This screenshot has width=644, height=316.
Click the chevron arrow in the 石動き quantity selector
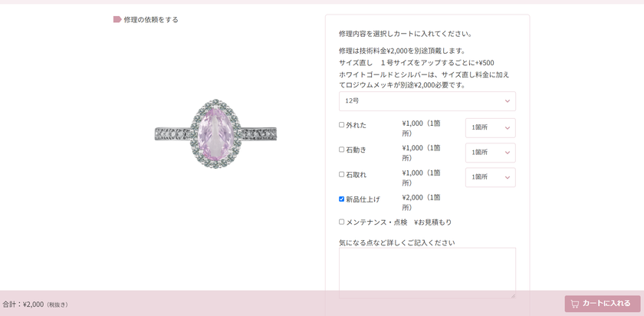pos(508,153)
